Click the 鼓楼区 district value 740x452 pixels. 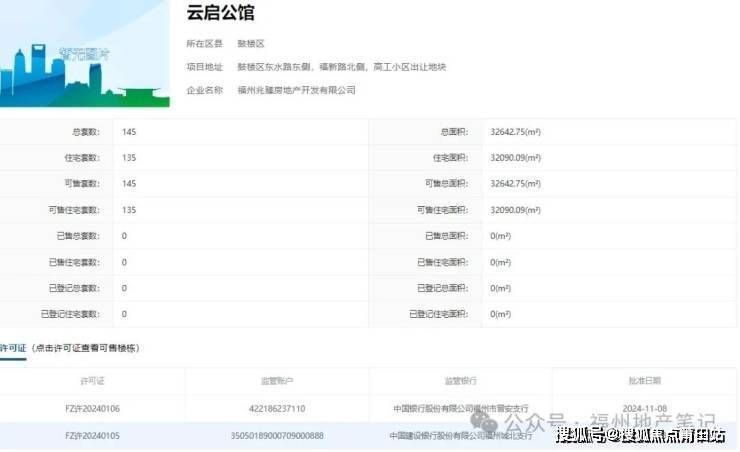(x=249, y=45)
